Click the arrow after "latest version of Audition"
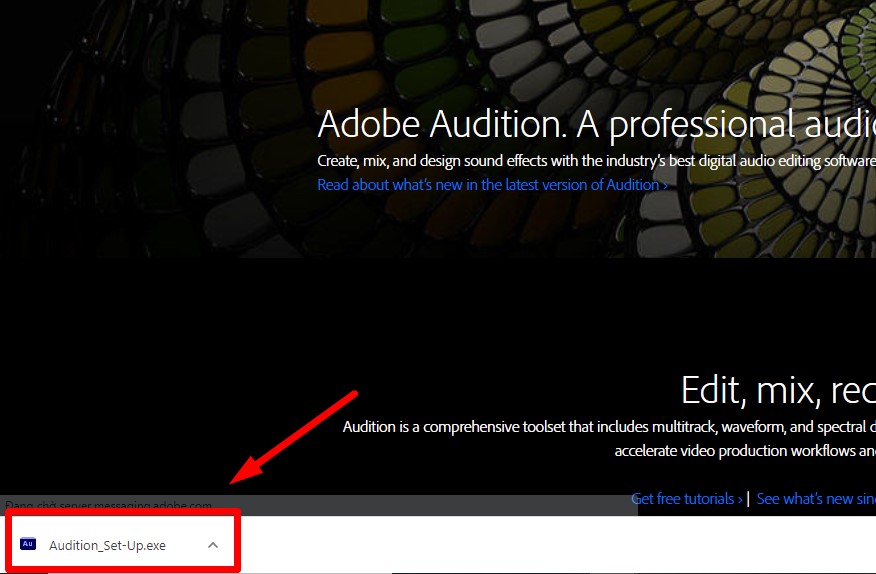The height and width of the screenshot is (574, 876). 665,185
